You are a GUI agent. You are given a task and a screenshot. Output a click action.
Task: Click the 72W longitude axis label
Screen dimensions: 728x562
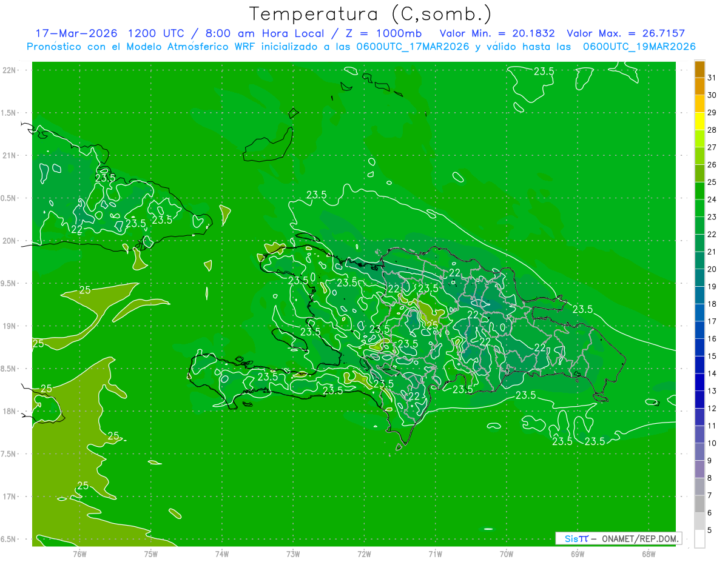tap(364, 554)
